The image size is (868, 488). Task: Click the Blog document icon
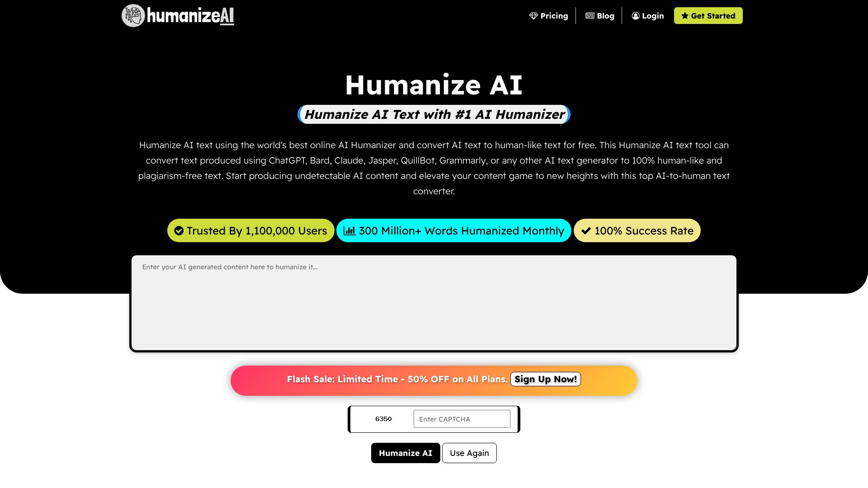pos(590,15)
